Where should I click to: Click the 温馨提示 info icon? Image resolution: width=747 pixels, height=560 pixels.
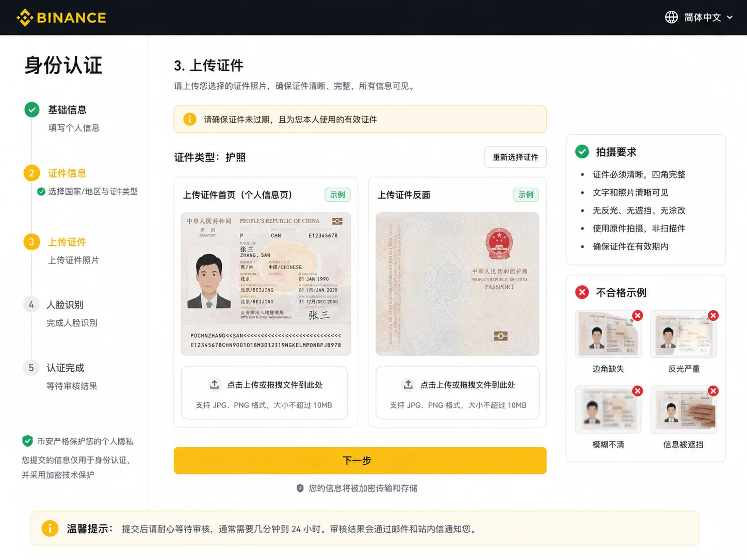(x=50, y=529)
